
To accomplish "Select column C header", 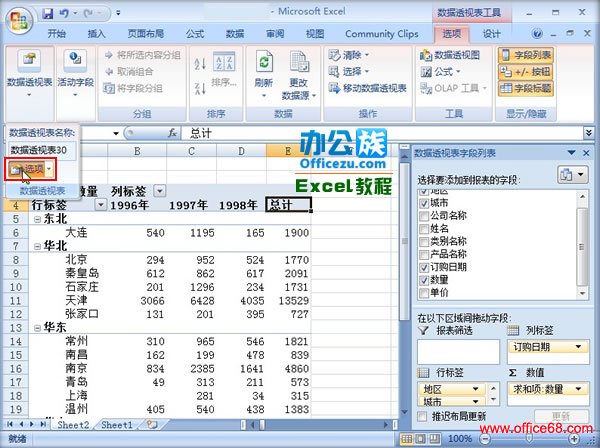I will coord(191,151).
